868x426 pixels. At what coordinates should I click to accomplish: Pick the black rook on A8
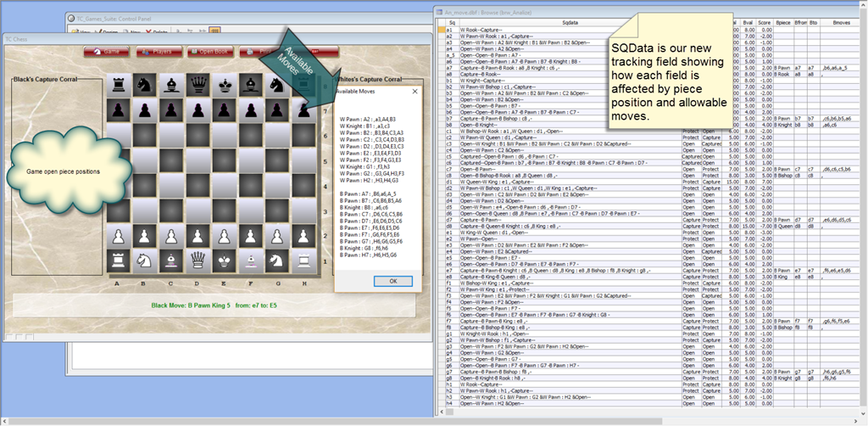120,84
